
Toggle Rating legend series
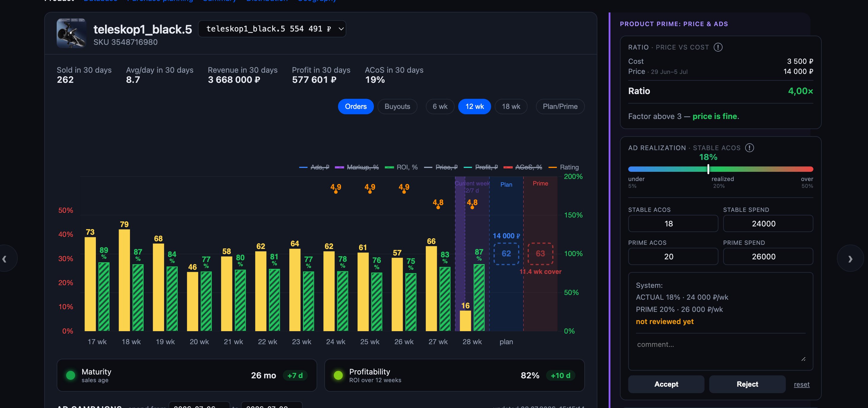564,167
